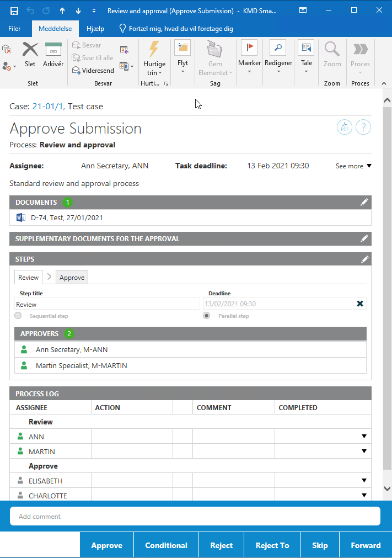Click the Add comment input field
This screenshot has height=558, width=392.
coord(195,517)
